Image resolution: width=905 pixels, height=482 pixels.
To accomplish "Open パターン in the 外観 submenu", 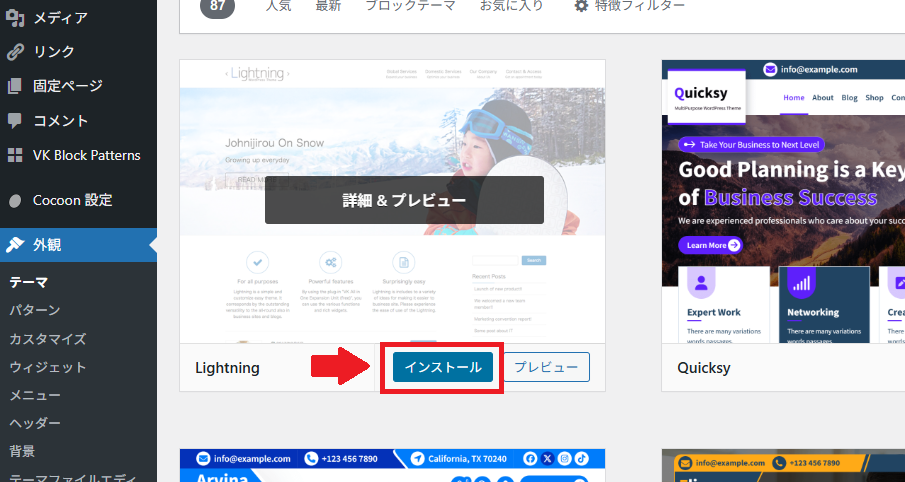I will (35, 310).
